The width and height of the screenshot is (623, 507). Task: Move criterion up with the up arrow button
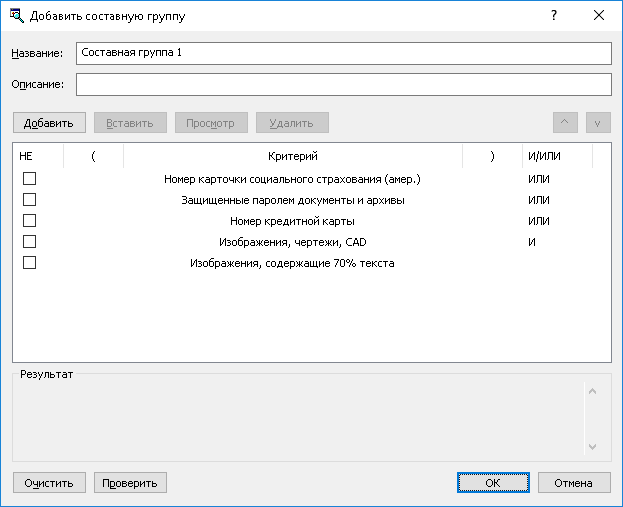click(x=565, y=123)
